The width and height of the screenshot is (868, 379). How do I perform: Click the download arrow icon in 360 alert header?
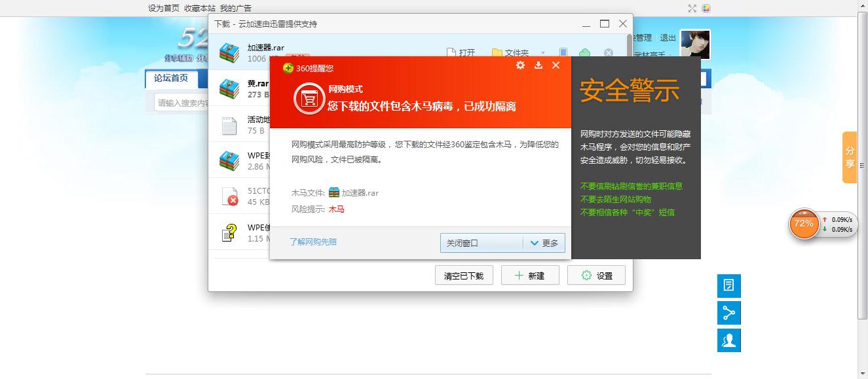[x=538, y=65]
